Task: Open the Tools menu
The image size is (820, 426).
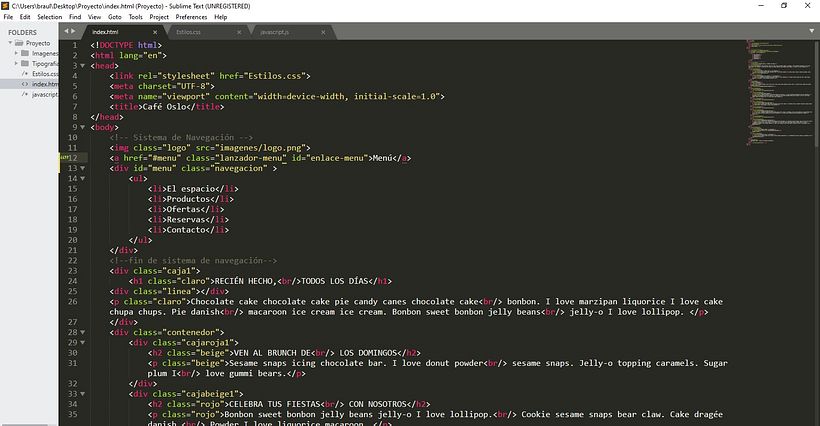Action: pos(136,17)
